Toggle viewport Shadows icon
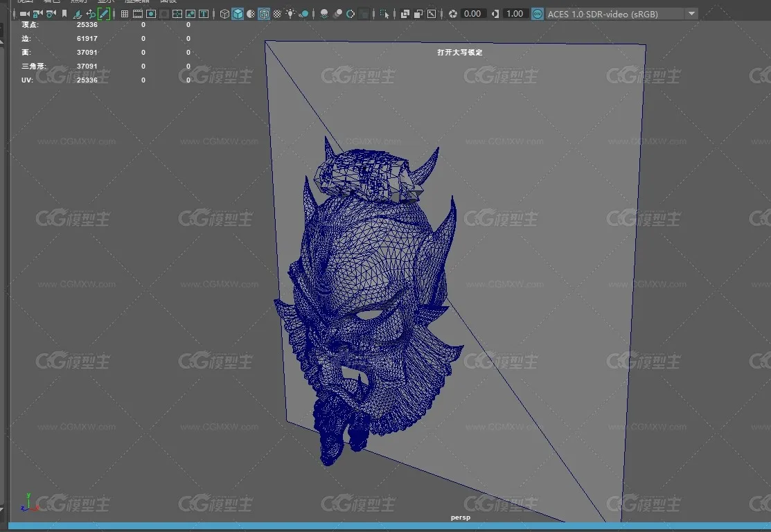Image resolution: width=771 pixels, height=532 pixels. point(304,14)
